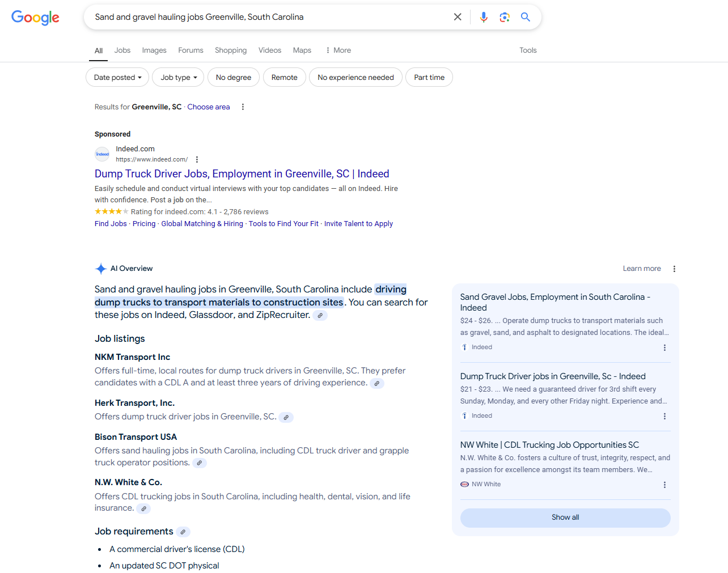Click the Indeed.com favicon

coord(102,154)
